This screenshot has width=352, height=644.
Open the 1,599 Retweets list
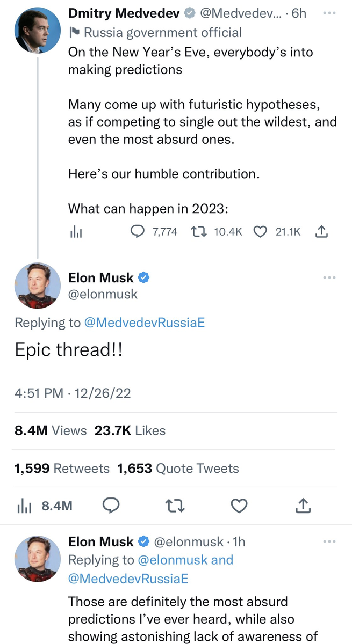tap(62, 469)
